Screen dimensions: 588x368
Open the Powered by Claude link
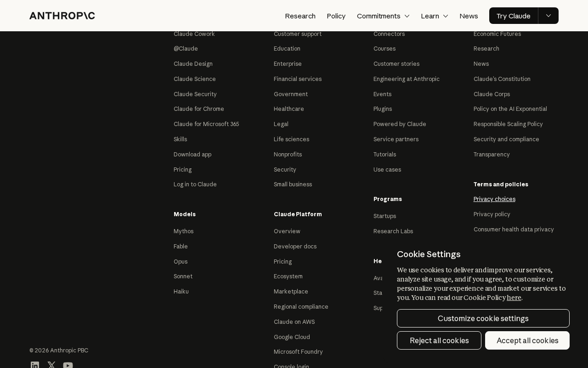pos(400,124)
